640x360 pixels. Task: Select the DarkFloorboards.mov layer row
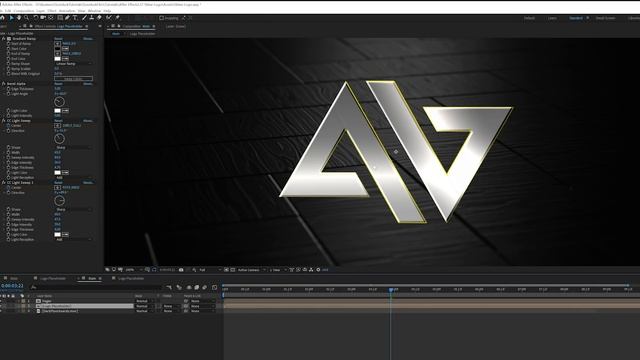click(60, 311)
